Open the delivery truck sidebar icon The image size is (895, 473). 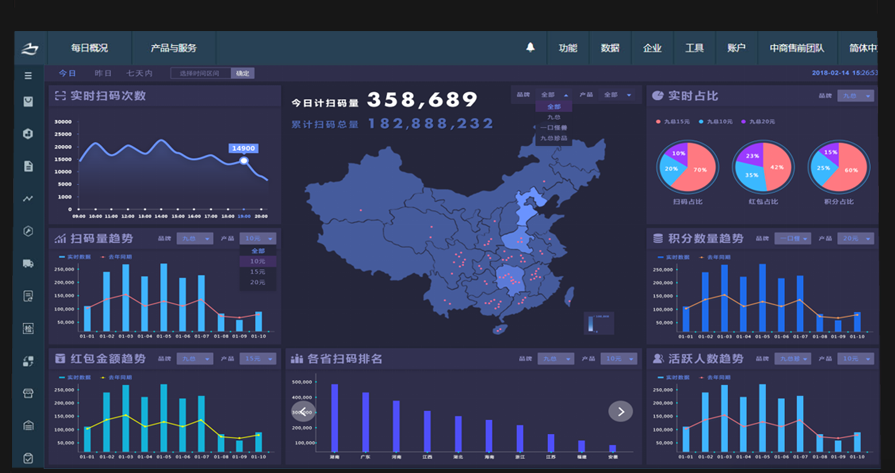28,263
